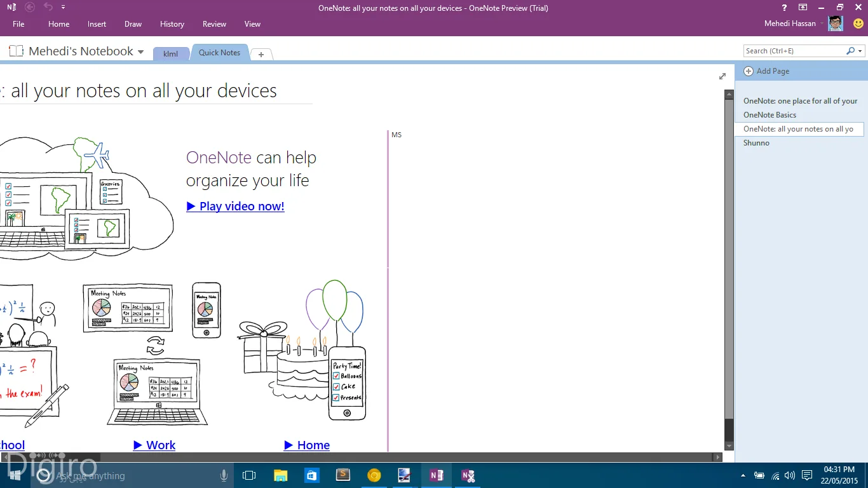Click the MS author tag in the note
Viewport: 868px width, 488px height.
(x=397, y=135)
